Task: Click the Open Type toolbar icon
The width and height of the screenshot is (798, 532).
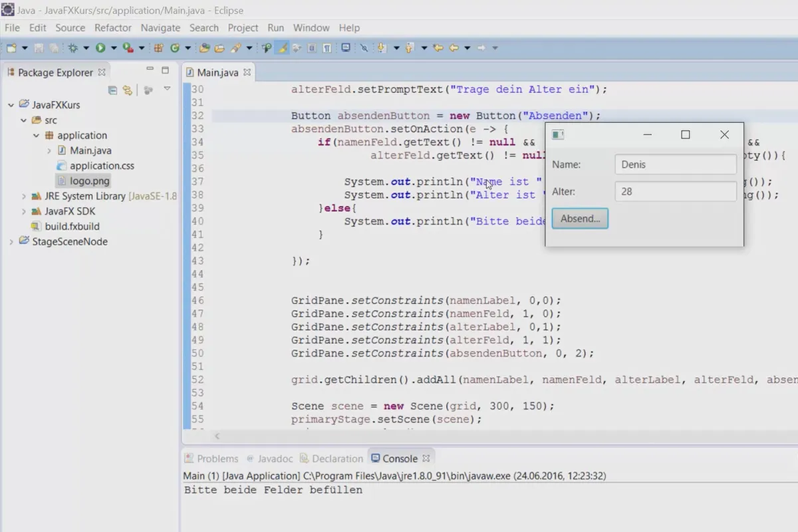Action: click(205, 48)
